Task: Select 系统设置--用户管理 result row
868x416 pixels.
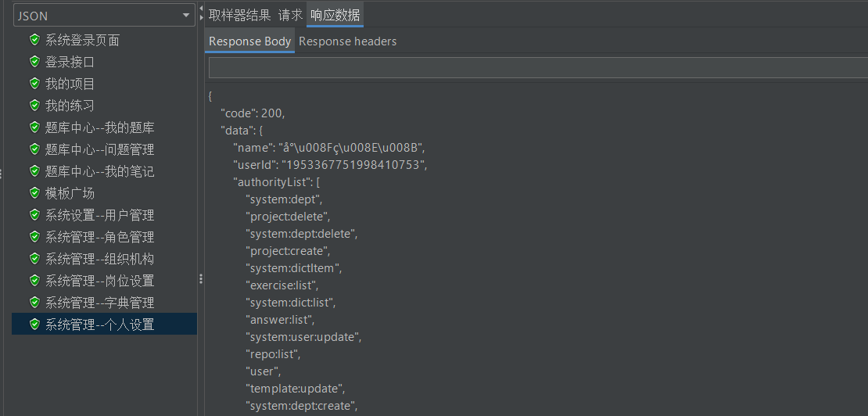Action: [x=99, y=214]
